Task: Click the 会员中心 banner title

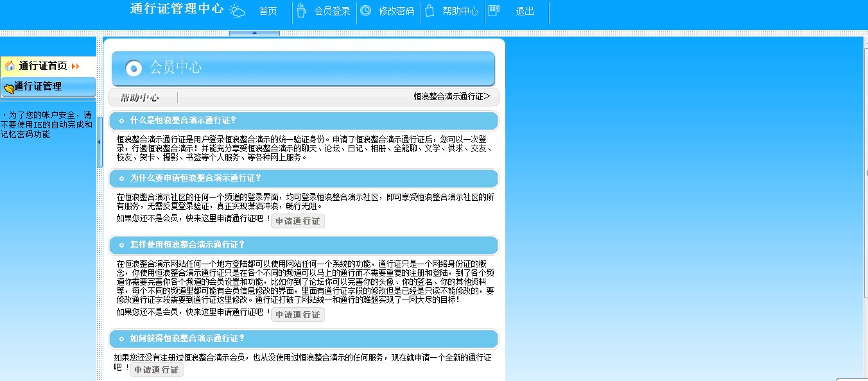Action: 176,67
